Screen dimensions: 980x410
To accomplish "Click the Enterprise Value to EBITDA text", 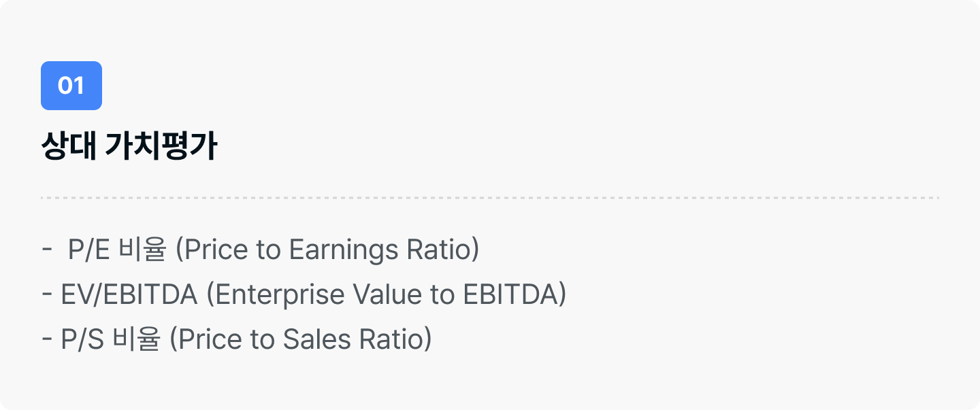I will (x=386, y=294).
